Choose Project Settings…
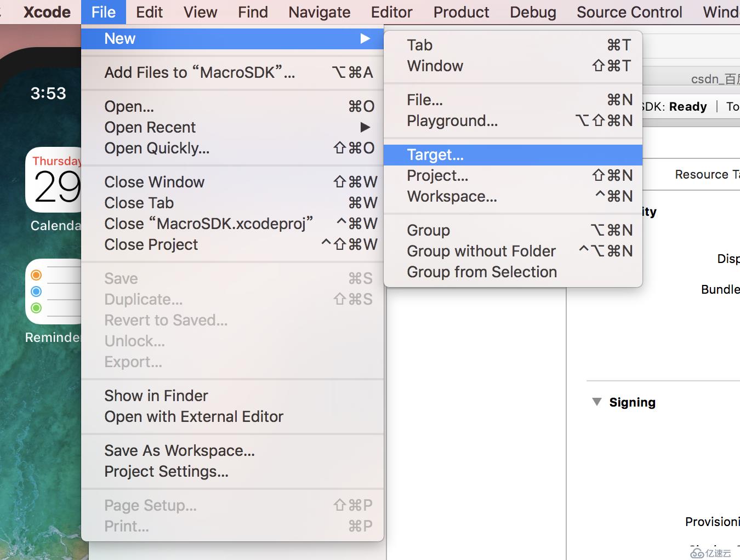The image size is (740, 560). [x=232, y=471]
